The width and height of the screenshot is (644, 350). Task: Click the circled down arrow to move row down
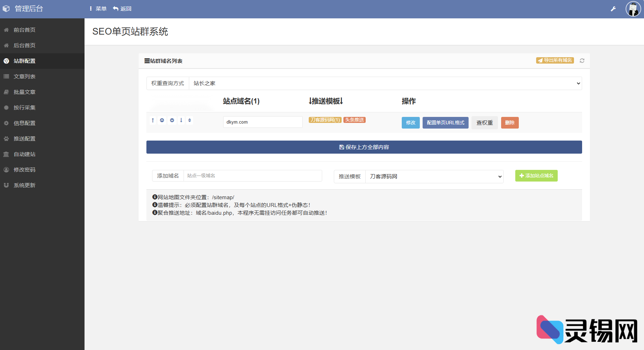coord(172,120)
